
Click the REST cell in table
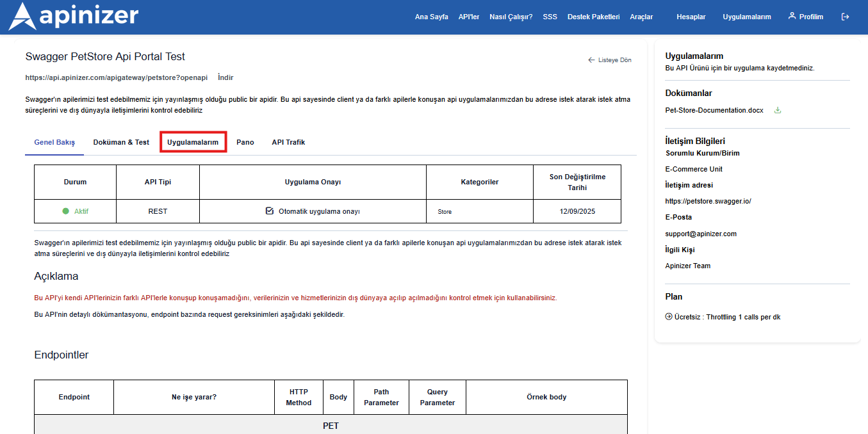pyautogui.click(x=158, y=211)
